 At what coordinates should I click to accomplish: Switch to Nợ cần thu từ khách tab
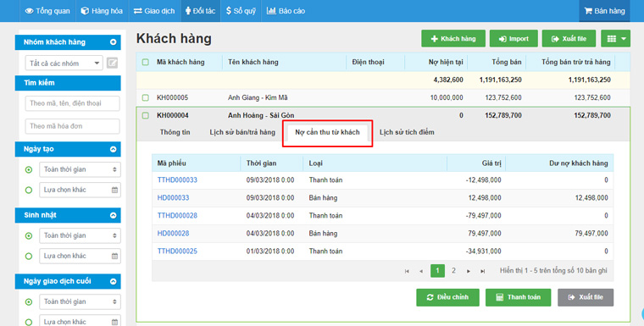coord(327,132)
